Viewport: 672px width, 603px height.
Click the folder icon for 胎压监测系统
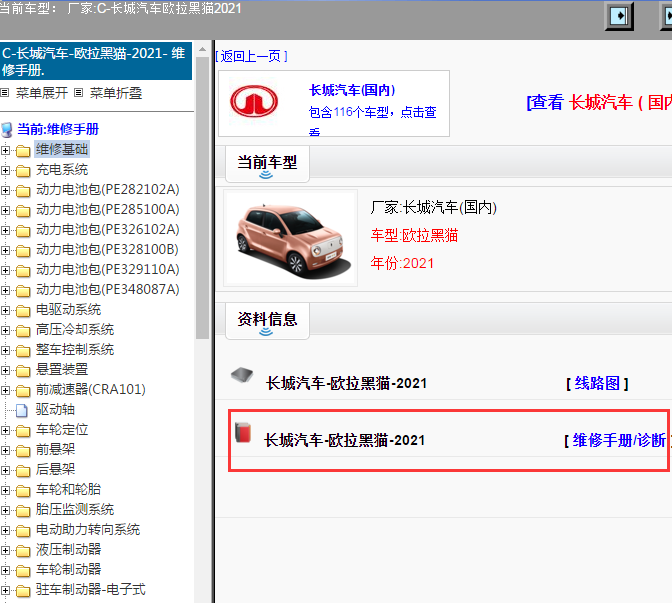(x=23, y=510)
